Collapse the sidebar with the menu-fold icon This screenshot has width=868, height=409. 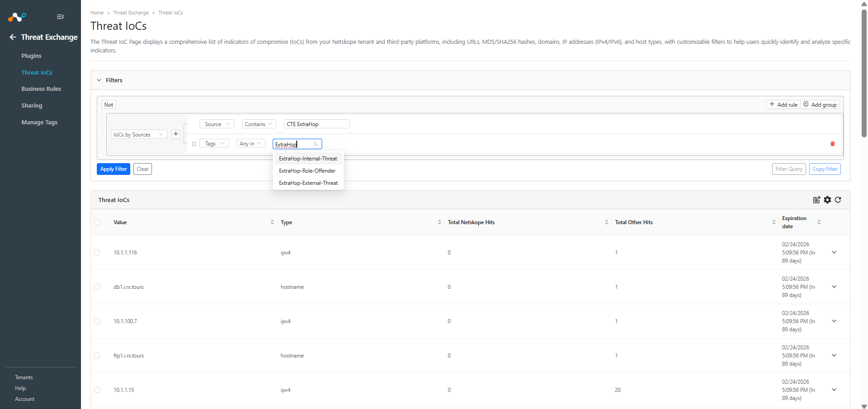pyautogui.click(x=60, y=17)
